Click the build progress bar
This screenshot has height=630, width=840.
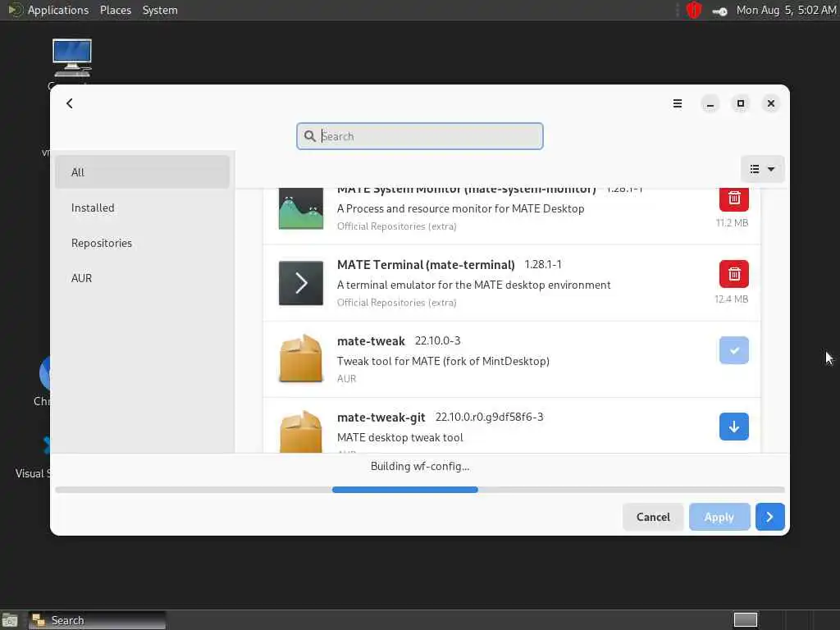[419, 490]
